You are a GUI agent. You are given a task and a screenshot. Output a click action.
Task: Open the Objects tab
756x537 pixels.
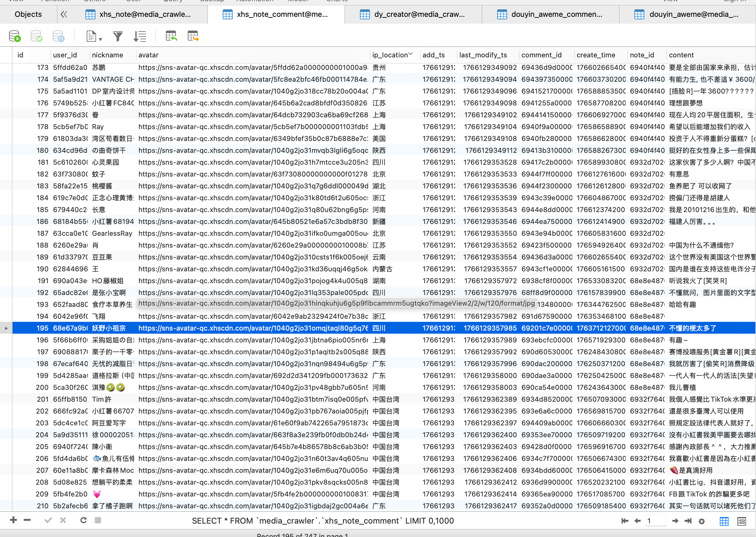[28, 14]
